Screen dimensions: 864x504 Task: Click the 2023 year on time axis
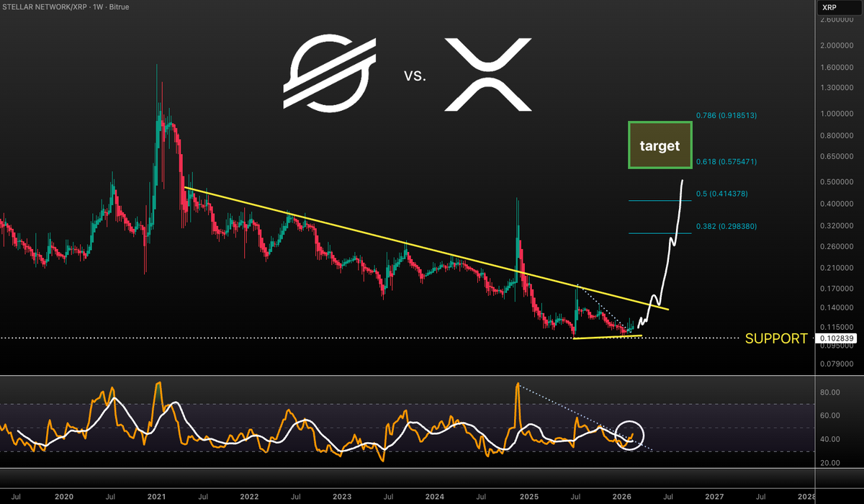342,497
